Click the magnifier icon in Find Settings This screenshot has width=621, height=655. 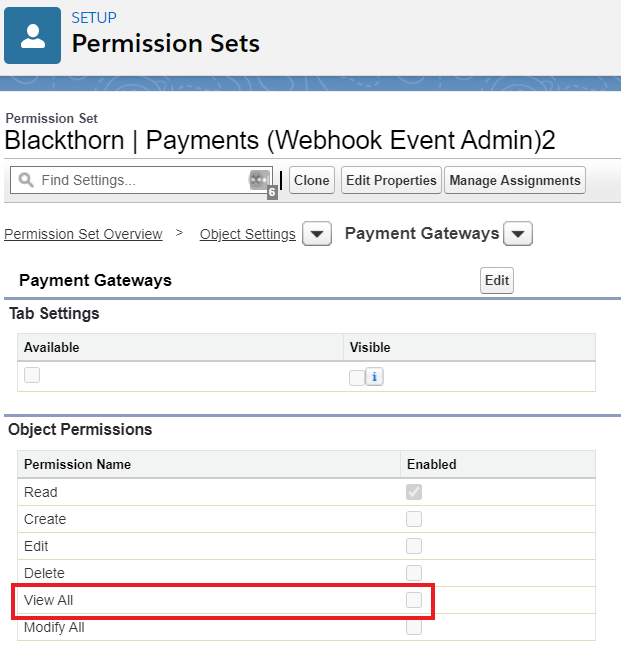[x=26, y=180]
